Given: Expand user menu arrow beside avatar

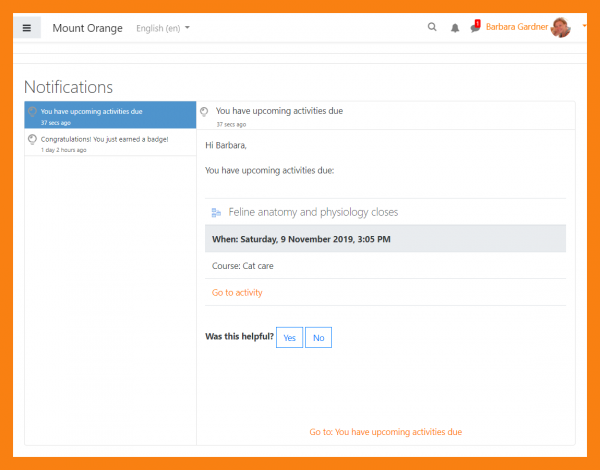Looking at the screenshot, I should click(584, 27).
